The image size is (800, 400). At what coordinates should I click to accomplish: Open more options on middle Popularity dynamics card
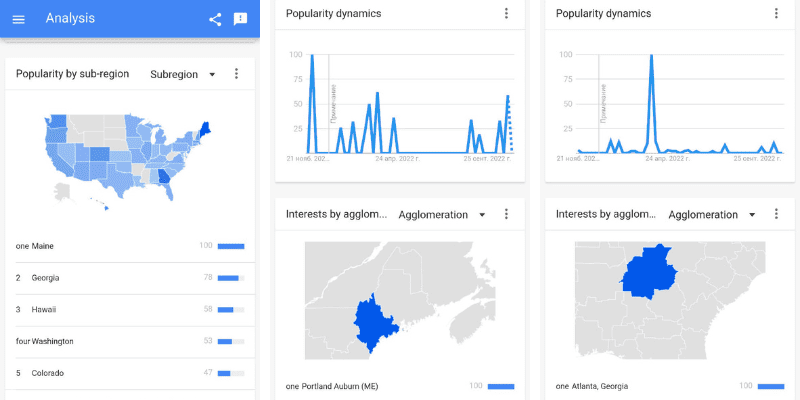pyautogui.click(x=506, y=13)
